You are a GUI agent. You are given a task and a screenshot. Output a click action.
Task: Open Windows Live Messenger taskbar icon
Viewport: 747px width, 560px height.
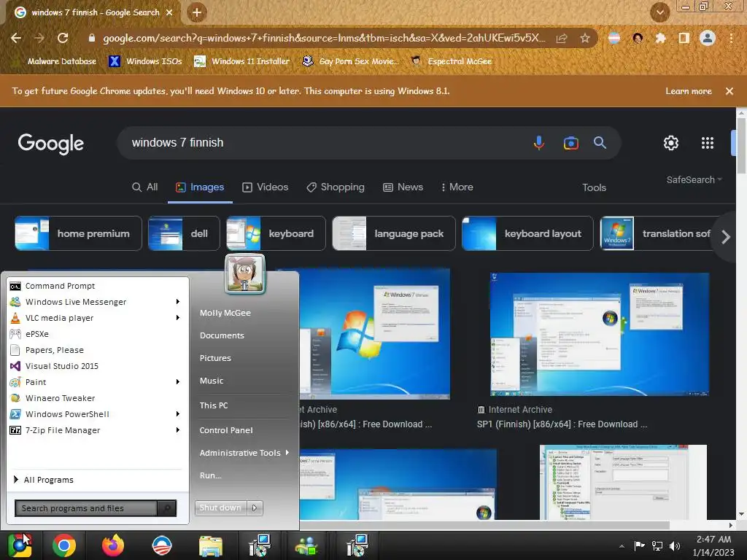[x=307, y=545]
